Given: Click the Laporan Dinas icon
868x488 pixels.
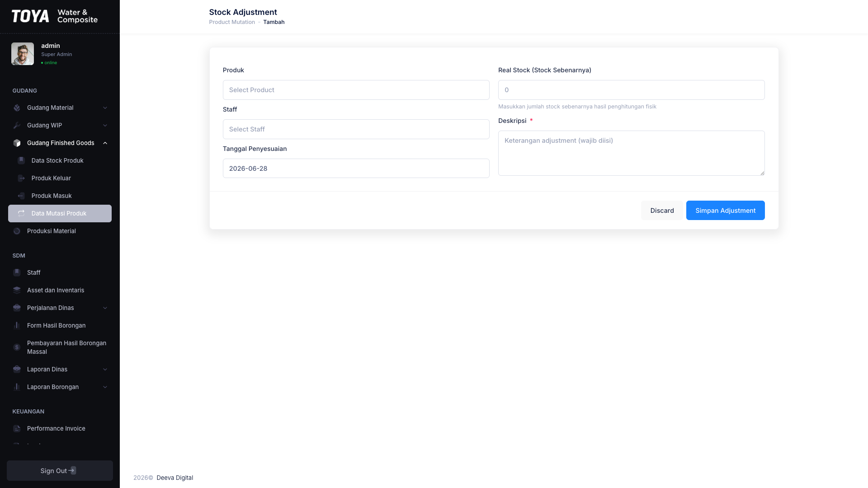Looking at the screenshot, I should click(17, 369).
